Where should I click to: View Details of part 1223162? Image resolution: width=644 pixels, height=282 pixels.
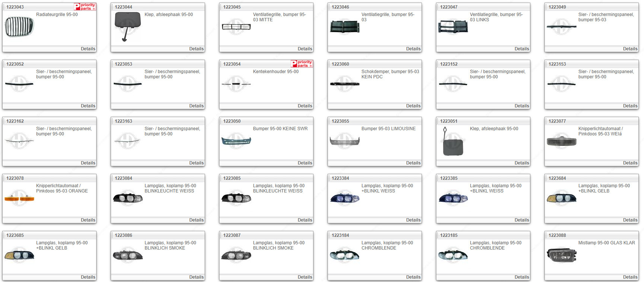click(88, 163)
